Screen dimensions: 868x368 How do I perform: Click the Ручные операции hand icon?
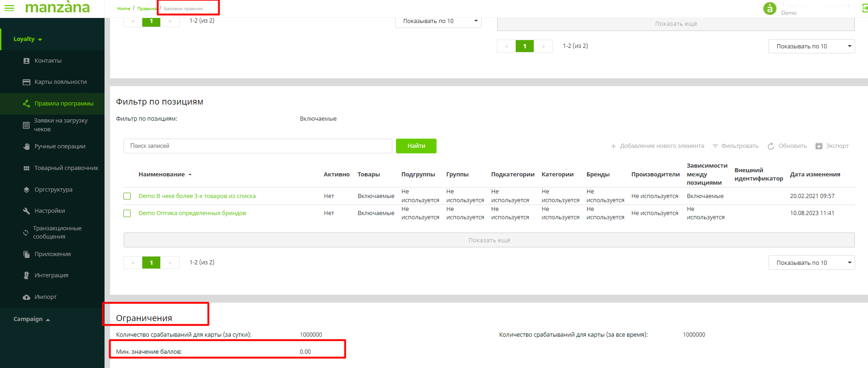26,146
